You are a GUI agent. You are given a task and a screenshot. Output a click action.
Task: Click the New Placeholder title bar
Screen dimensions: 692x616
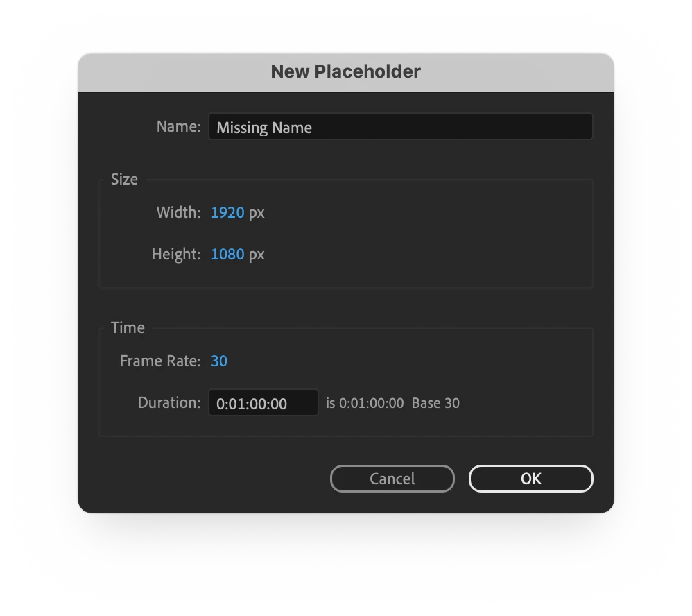(x=345, y=72)
